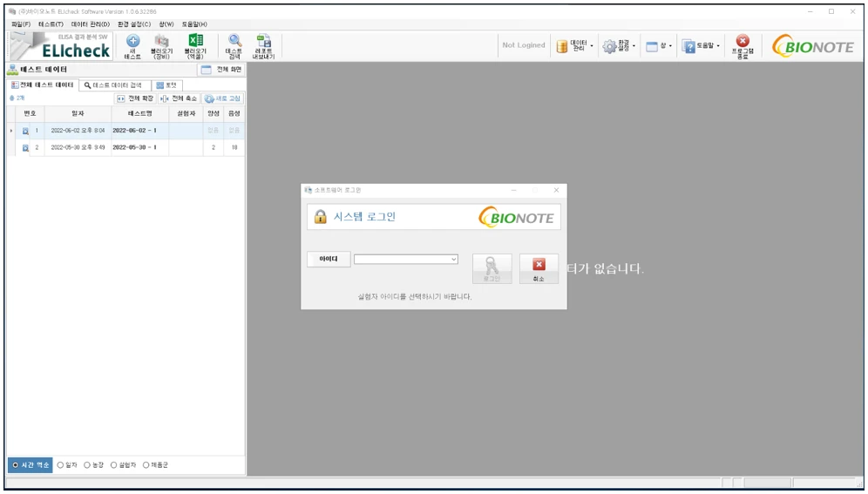Open the 창(W) menu
Screen dimensions: 868x494
[x=166, y=24]
